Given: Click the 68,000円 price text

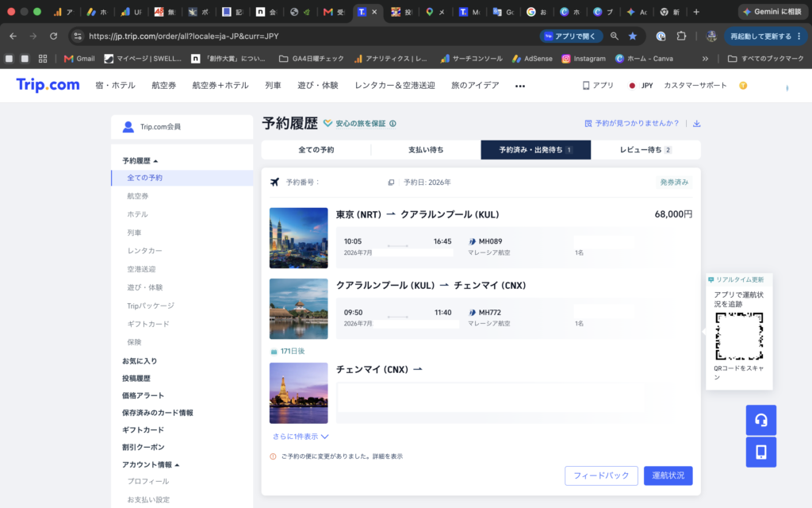Looking at the screenshot, I should (x=673, y=214).
